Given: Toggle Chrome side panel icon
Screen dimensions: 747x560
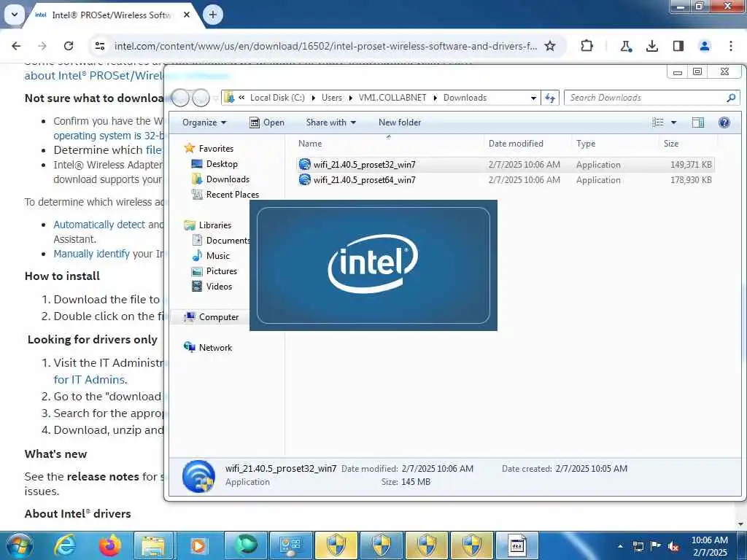Looking at the screenshot, I should [678, 46].
